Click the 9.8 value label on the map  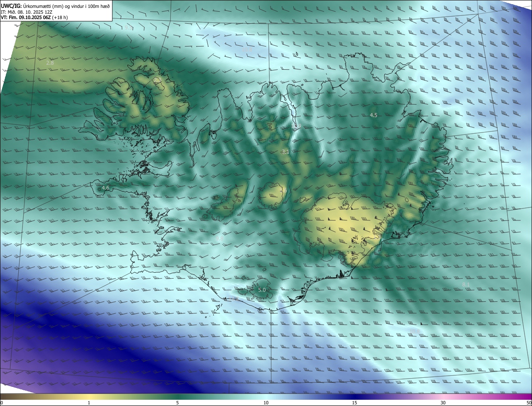tap(220, 239)
